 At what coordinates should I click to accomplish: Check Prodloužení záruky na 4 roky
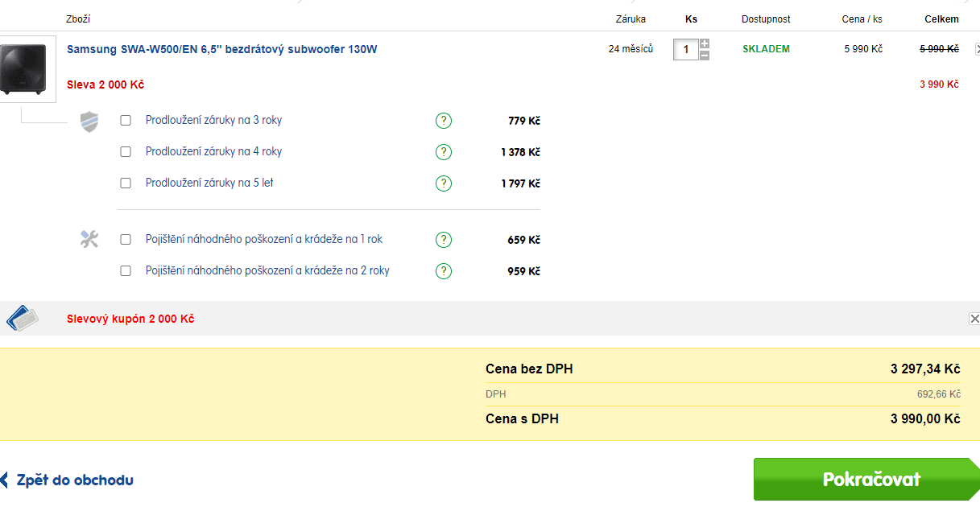pos(126,152)
